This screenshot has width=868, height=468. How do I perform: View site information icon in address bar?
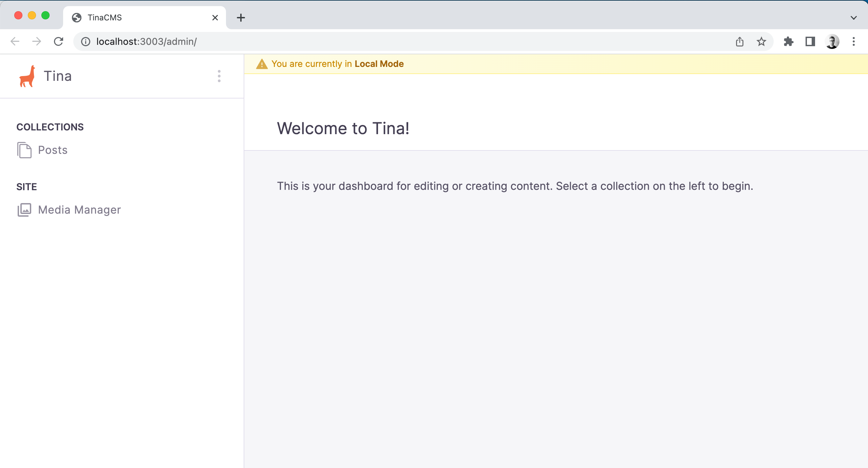[86, 41]
